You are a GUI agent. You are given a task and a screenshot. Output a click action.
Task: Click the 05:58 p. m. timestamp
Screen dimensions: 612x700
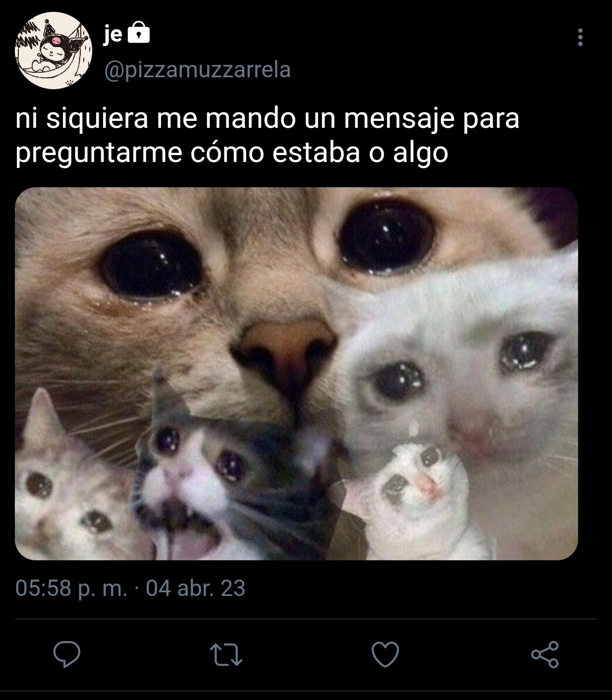click(71, 589)
